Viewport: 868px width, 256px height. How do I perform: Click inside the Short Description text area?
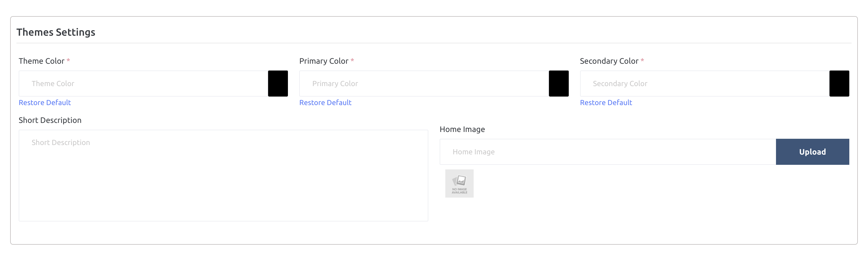pyautogui.click(x=223, y=176)
